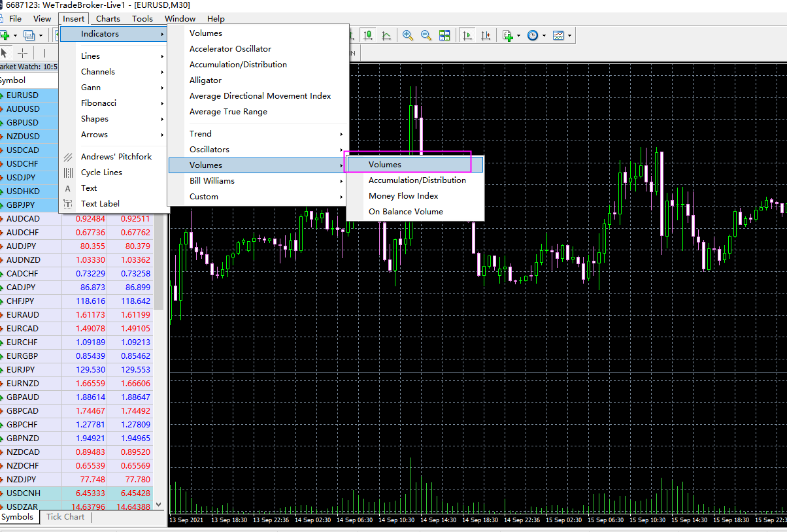Select the Crosshair cursor tool
Viewport: 787px width, 532px height.
(22, 53)
